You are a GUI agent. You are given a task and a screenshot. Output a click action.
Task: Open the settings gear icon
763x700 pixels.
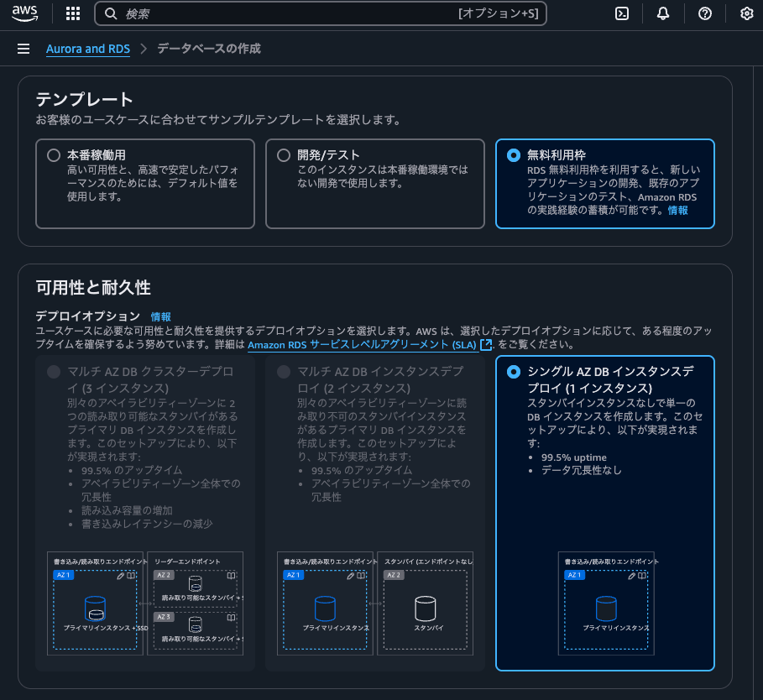pyautogui.click(x=746, y=13)
